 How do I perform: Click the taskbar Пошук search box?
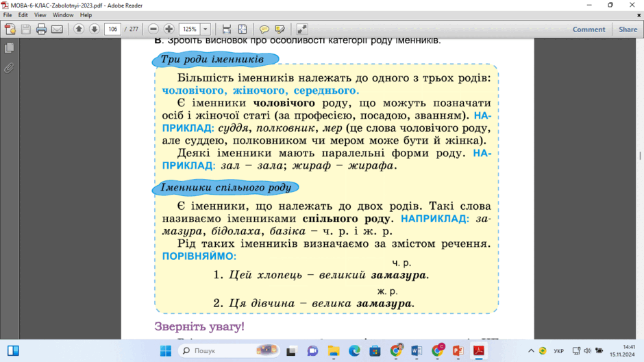(x=230, y=350)
